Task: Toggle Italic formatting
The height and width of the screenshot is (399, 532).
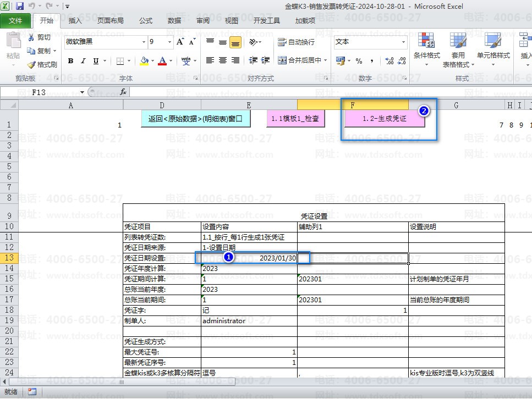Action: pos(83,60)
